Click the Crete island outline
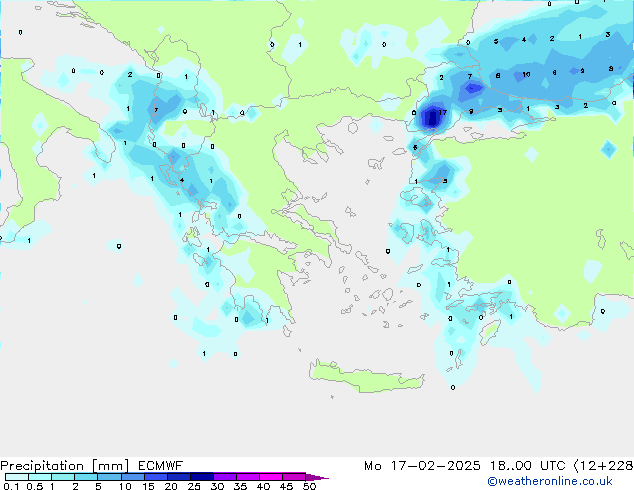634x490 pixels. (x=366, y=376)
